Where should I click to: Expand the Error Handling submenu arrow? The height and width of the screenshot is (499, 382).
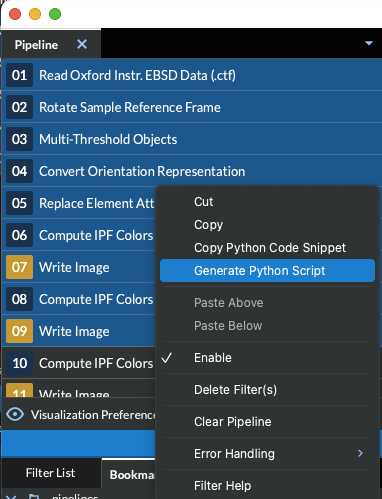pos(360,453)
